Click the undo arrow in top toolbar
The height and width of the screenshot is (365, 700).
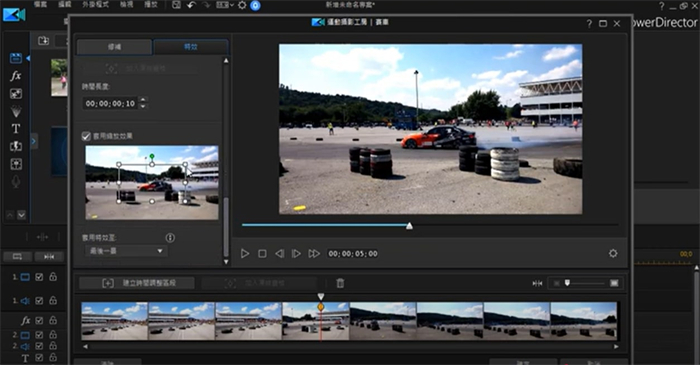pos(192,5)
